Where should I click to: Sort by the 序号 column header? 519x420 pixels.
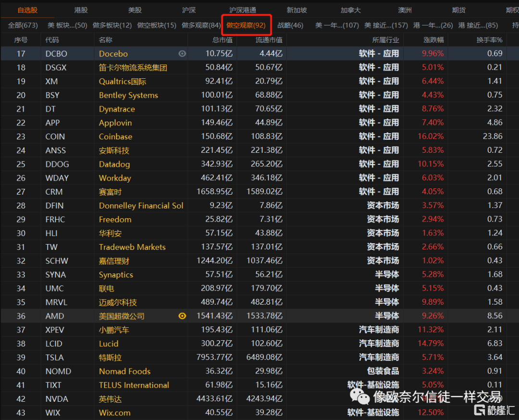(x=21, y=40)
